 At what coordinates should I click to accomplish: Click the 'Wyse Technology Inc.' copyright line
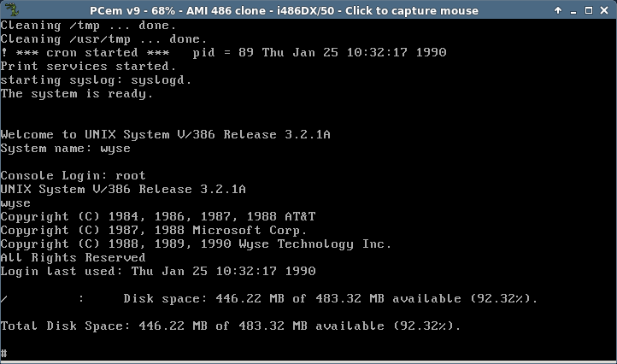tap(196, 244)
